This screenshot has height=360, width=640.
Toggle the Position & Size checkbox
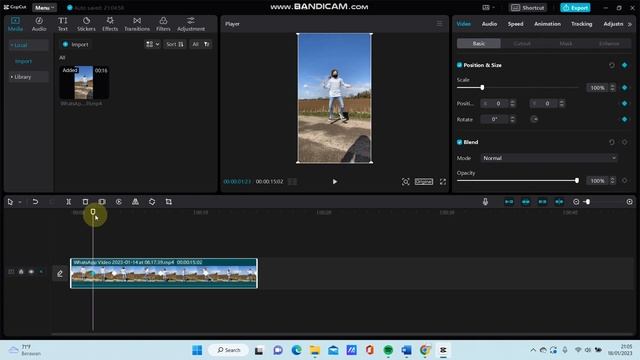460,65
